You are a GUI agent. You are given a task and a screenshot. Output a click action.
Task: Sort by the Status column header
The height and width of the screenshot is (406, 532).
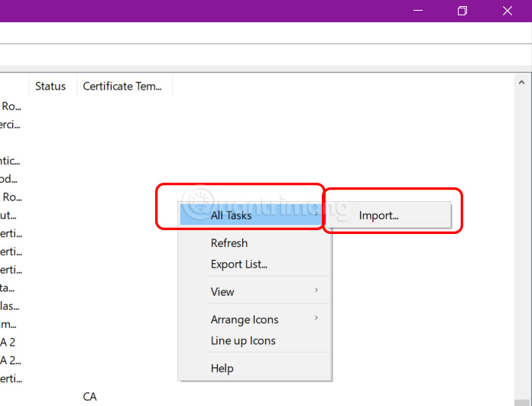click(53, 86)
